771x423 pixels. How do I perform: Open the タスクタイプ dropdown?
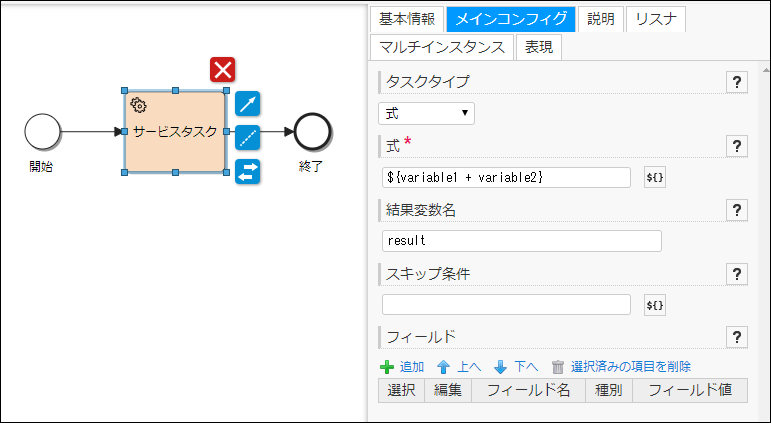[426, 113]
